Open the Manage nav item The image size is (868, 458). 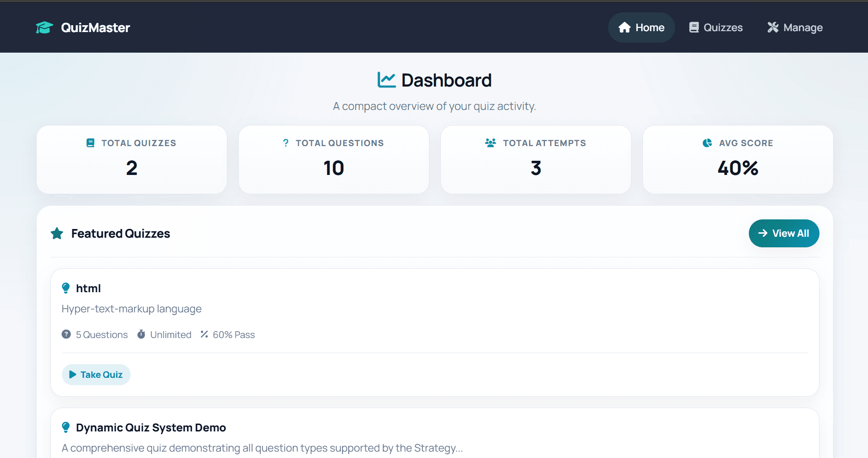pyautogui.click(x=795, y=27)
